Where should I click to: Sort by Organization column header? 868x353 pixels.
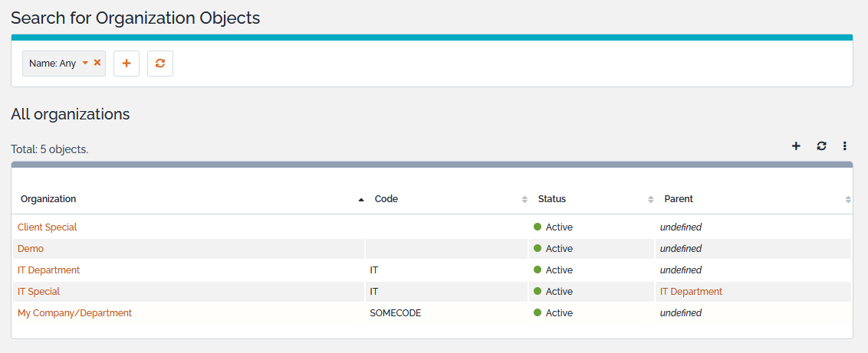tap(48, 199)
